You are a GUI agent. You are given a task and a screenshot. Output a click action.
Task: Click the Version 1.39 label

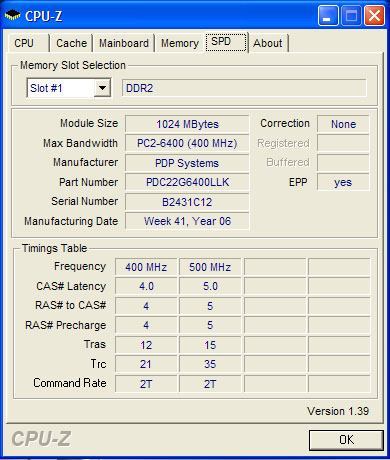338,411
